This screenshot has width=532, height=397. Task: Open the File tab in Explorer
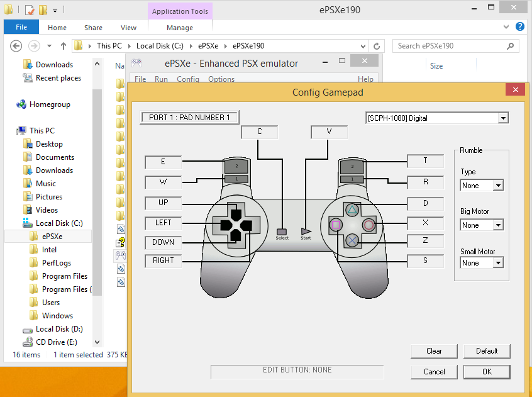tap(21, 27)
